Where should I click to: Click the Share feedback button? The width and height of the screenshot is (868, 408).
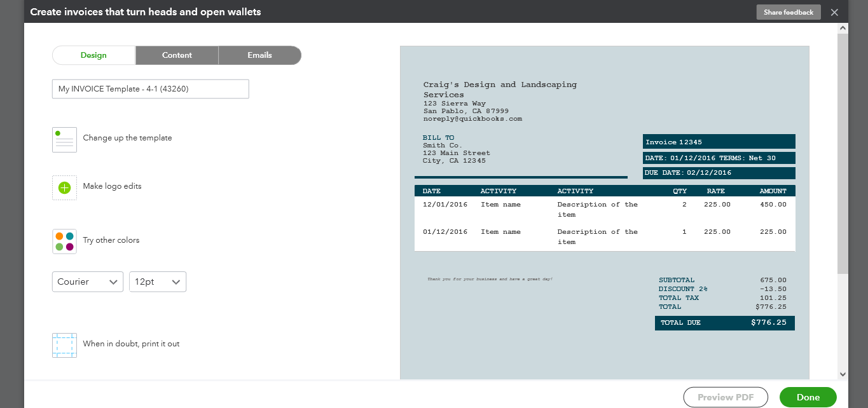pyautogui.click(x=788, y=11)
